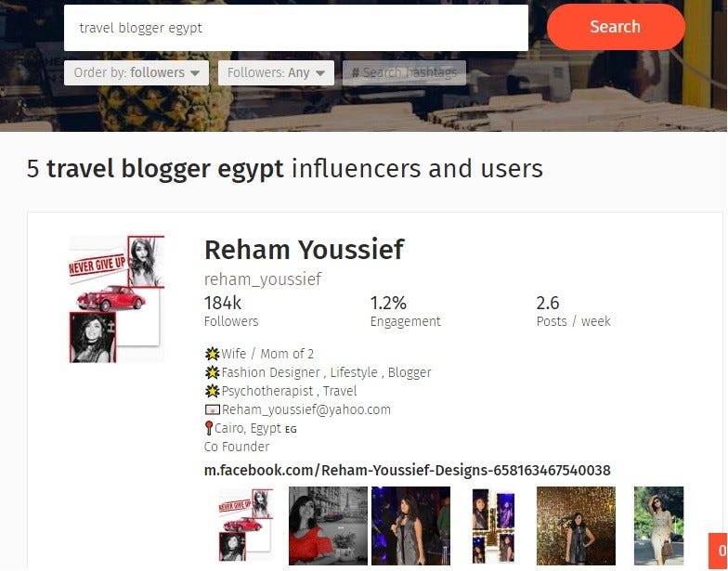Click the orange Search button
The height and width of the screenshot is (571, 728).
(x=616, y=27)
